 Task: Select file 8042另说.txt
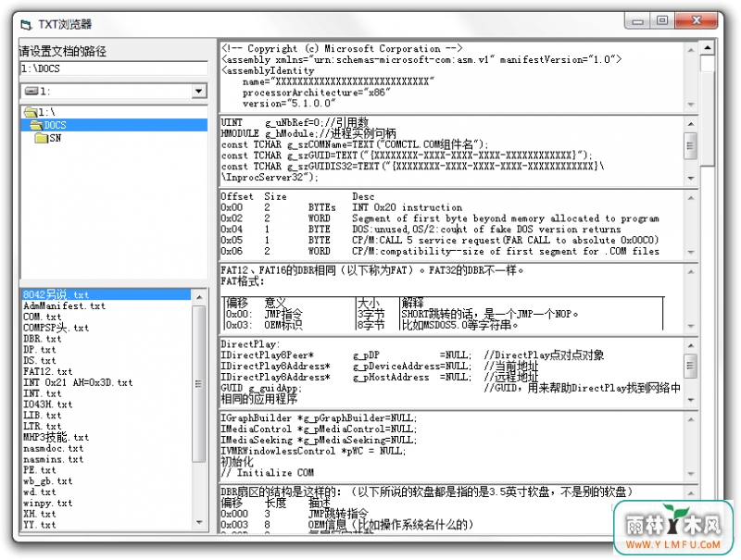107,294
